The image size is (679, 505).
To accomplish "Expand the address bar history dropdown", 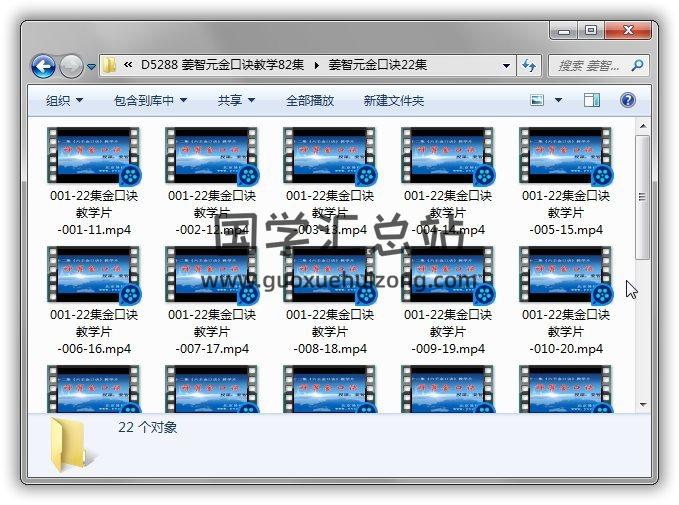I will [x=507, y=66].
